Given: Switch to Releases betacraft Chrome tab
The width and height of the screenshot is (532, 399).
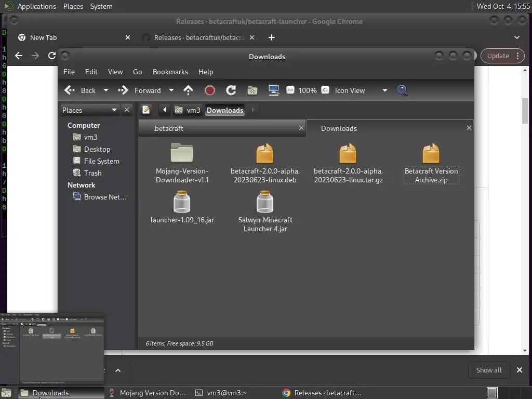Looking at the screenshot, I should (198, 37).
